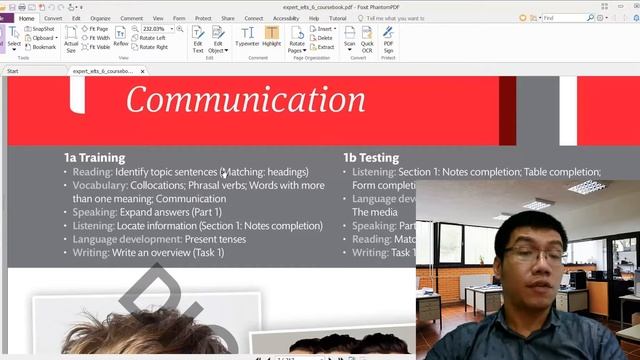The image size is (640, 360).
Task: Click the heart favorite icon near Find
Action: pyautogui.click(x=522, y=18)
